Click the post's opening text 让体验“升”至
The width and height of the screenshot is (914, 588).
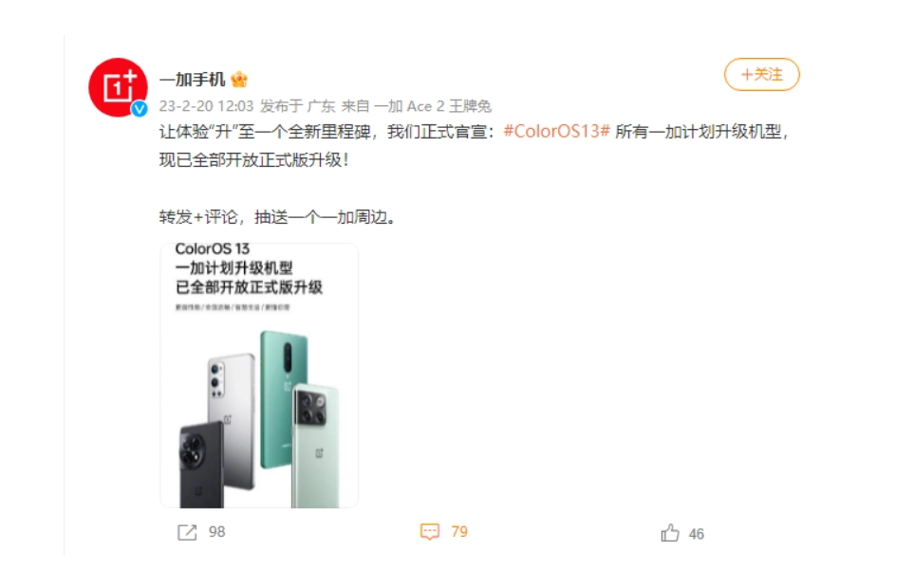[x=207, y=132]
